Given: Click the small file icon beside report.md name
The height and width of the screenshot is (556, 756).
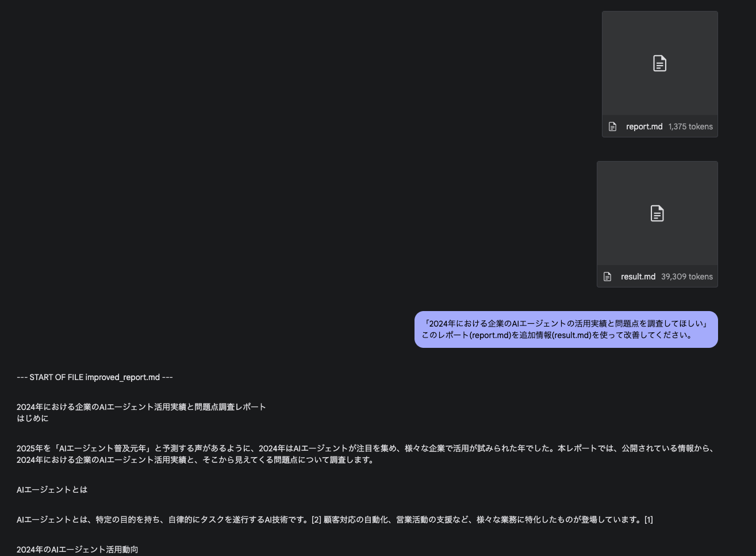Looking at the screenshot, I should tap(611, 126).
